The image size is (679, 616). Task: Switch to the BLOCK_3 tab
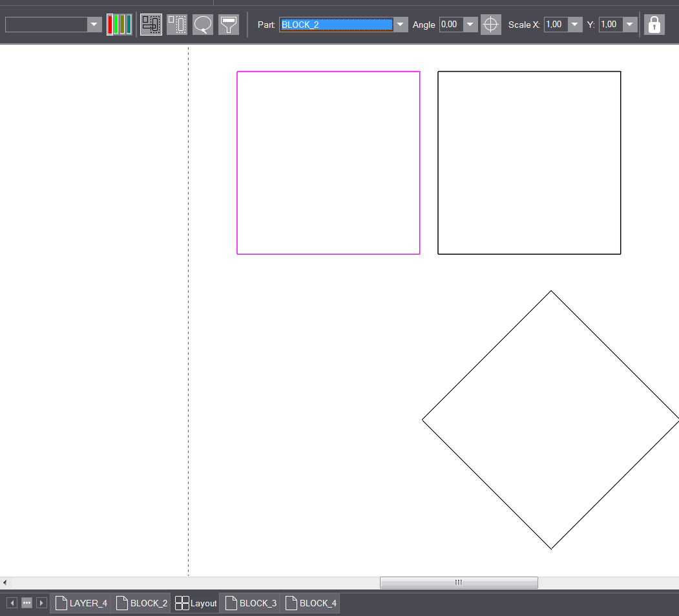coord(251,603)
